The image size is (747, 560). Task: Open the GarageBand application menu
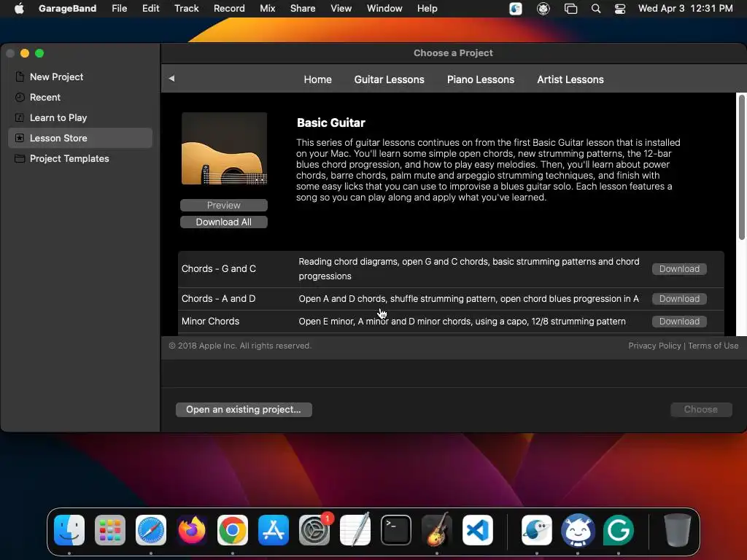coord(67,9)
